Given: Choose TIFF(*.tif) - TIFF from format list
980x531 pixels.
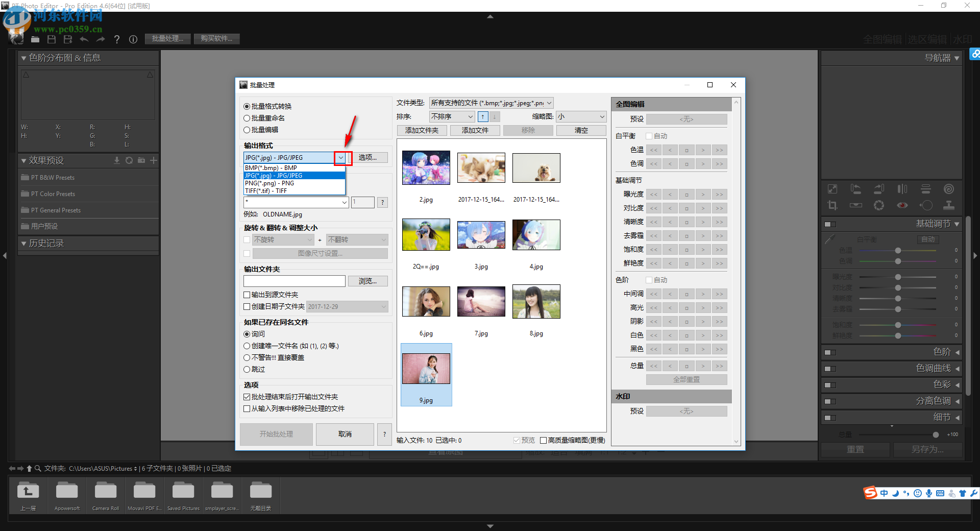Looking at the screenshot, I should (x=295, y=190).
